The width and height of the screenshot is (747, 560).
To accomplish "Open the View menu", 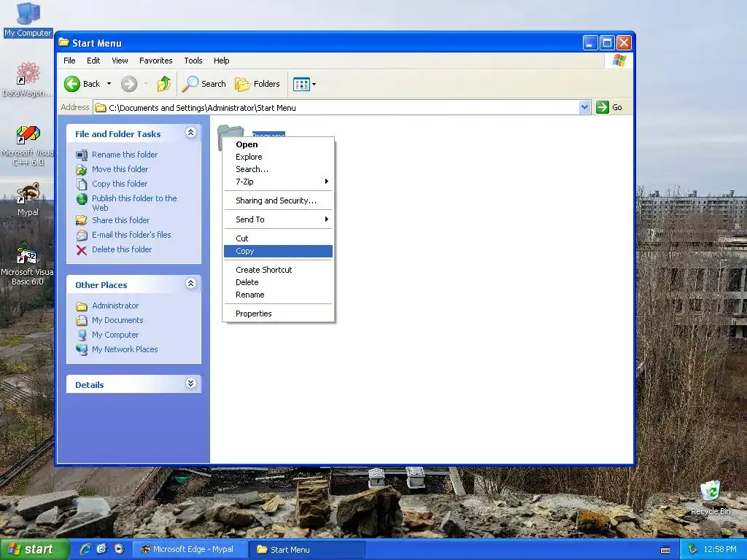I will tap(120, 61).
